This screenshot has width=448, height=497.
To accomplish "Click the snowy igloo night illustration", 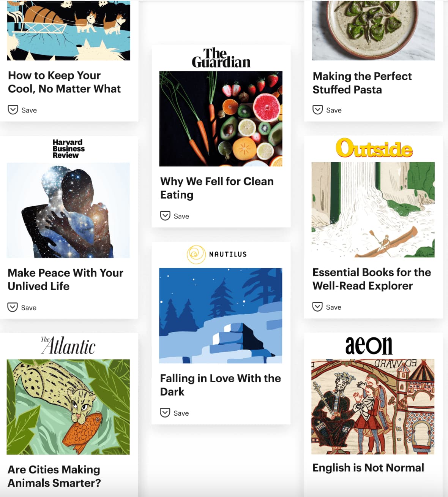I will click(x=221, y=315).
